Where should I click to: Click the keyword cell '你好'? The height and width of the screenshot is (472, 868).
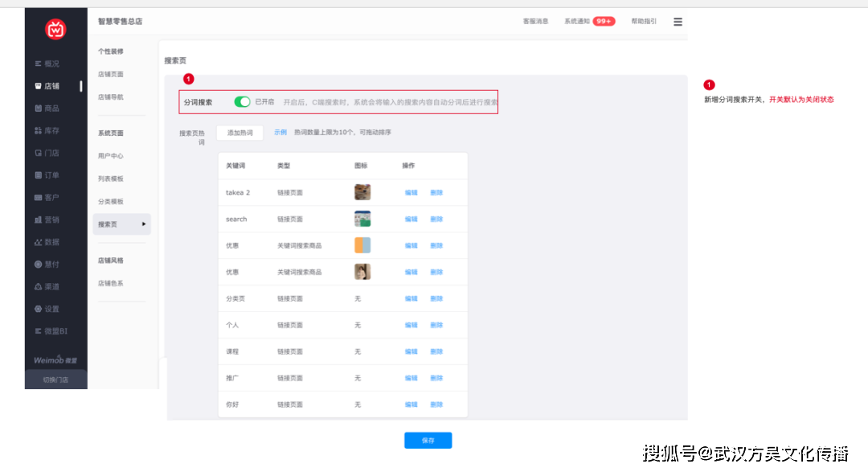point(232,404)
